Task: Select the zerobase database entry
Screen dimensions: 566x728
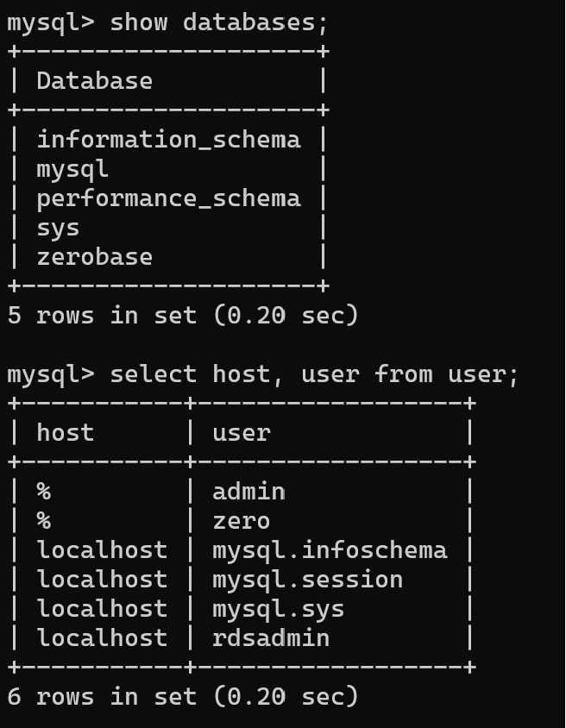Action: point(94,257)
